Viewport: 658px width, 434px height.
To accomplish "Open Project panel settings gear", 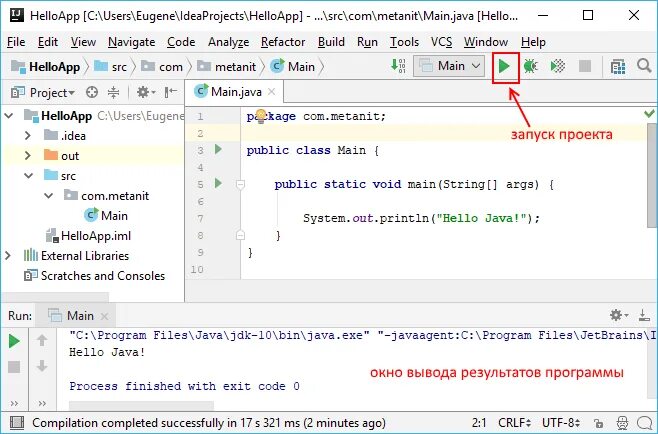I will [145, 92].
